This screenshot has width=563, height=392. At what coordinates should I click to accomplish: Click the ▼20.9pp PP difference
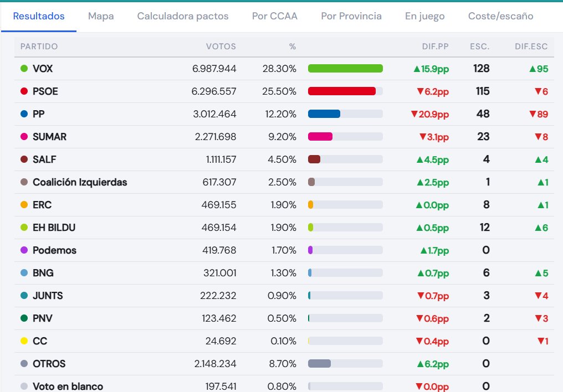[430, 115]
